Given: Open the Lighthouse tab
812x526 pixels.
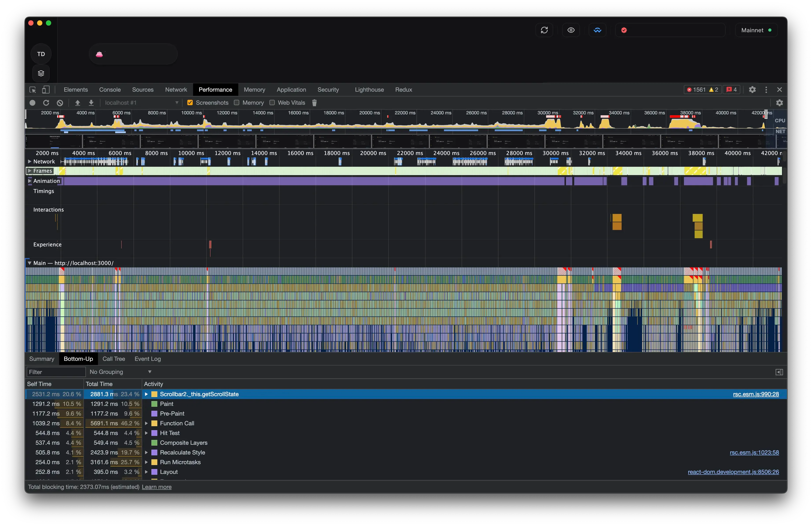Looking at the screenshot, I should click(x=369, y=90).
